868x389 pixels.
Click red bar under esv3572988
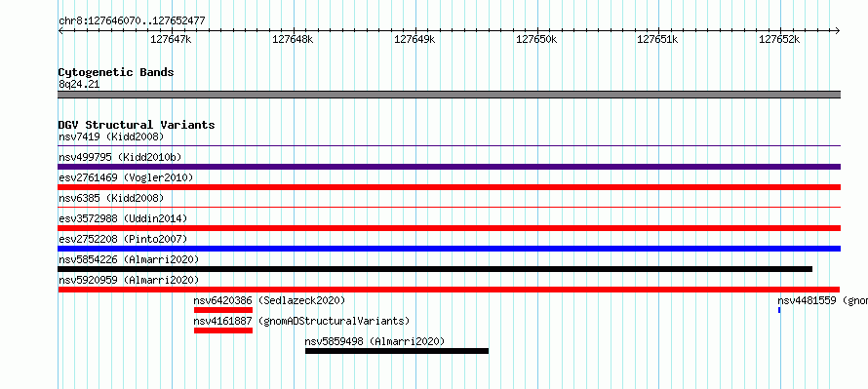point(449,228)
